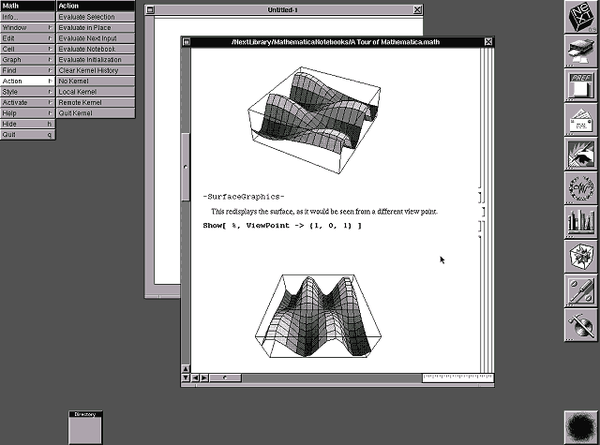Screen dimensions: 600x445
Task: Select the Local Kernel option
Action: click(77, 91)
